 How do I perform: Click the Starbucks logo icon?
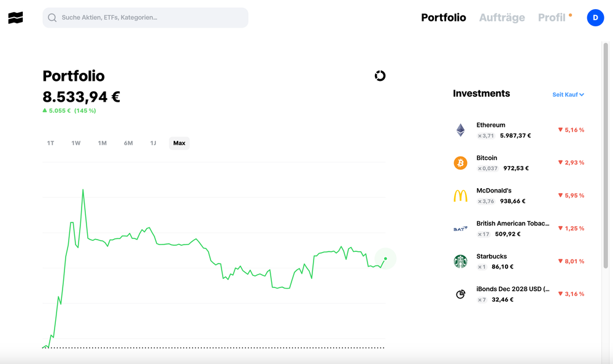coord(461,261)
